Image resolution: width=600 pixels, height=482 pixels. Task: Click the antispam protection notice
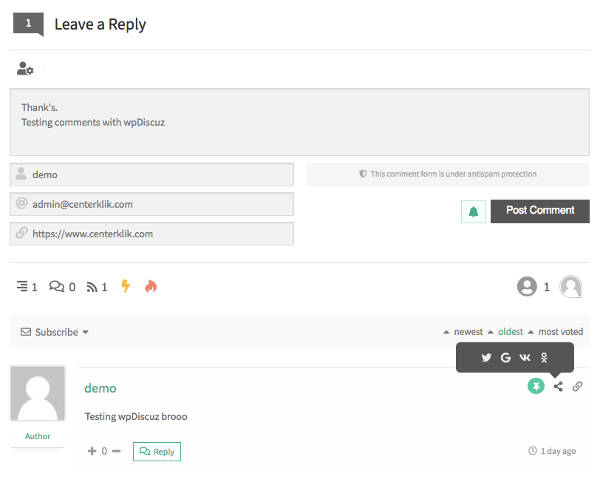pyautogui.click(x=448, y=174)
